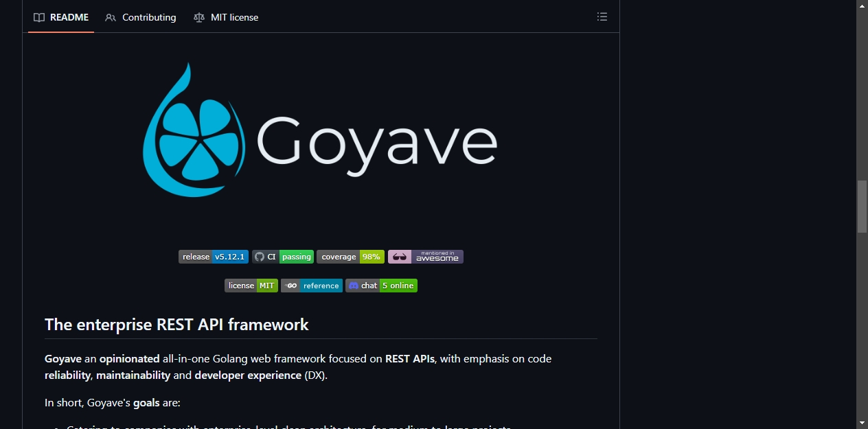Open the mentioned in awesome badge

(x=426, y=257)
